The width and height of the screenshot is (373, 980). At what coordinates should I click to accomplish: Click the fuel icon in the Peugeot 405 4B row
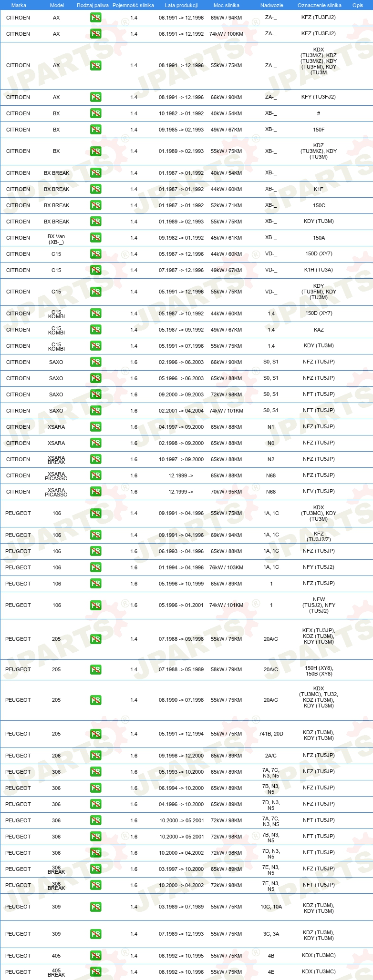[95, 956]
